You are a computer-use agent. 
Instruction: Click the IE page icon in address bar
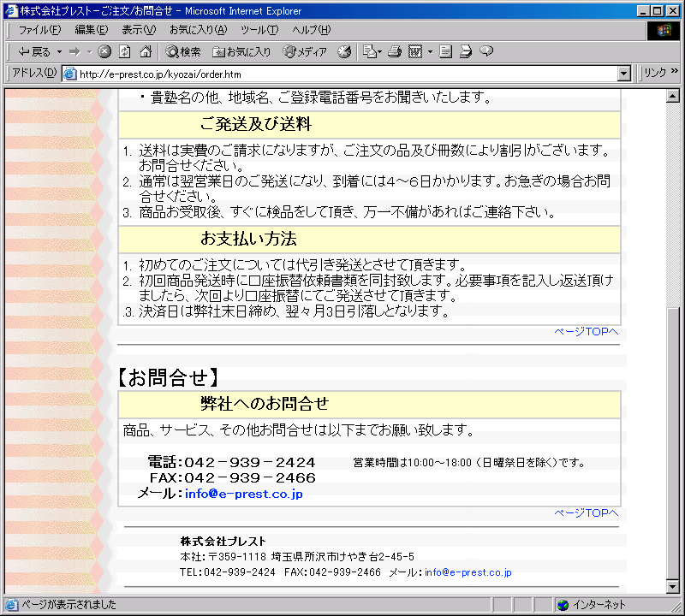tap(70, 74)
